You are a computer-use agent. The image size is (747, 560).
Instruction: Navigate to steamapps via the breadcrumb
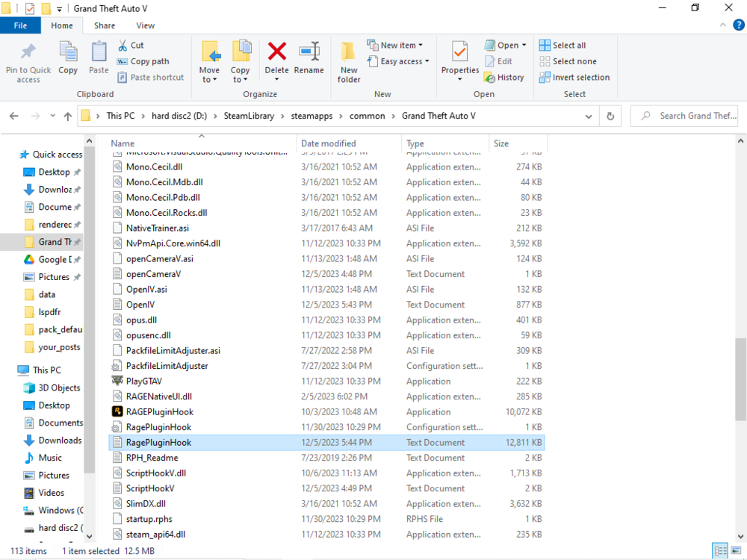pos(312,116)
